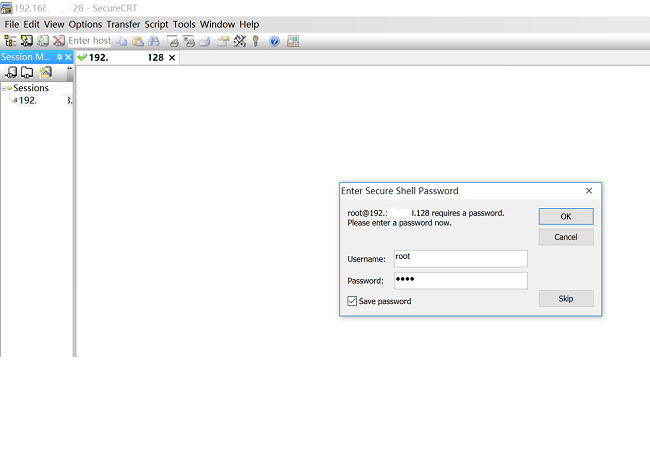Close the 192 session tab
The width and height of the screenshot is (650, 452).
172,58
